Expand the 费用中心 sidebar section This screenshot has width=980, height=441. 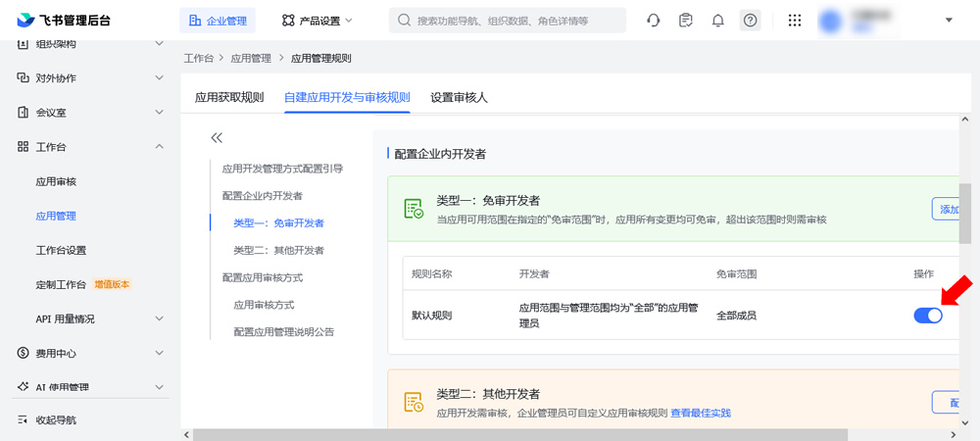click(159, 353)
